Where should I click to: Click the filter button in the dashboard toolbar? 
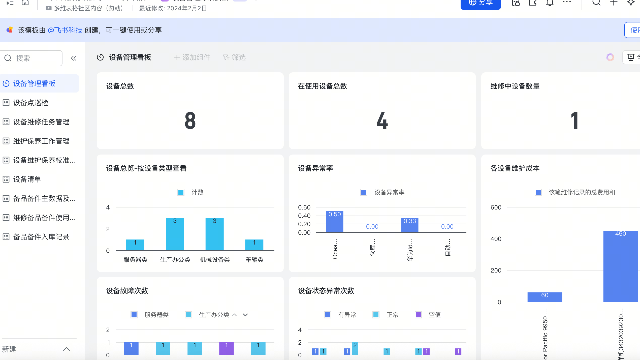coord(234,57)
